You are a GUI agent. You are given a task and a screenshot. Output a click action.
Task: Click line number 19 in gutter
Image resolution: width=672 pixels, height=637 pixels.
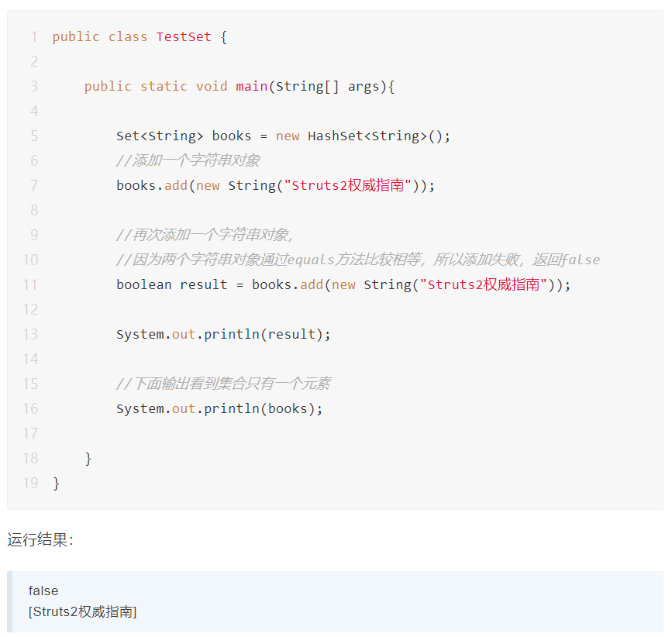point(30,484)
